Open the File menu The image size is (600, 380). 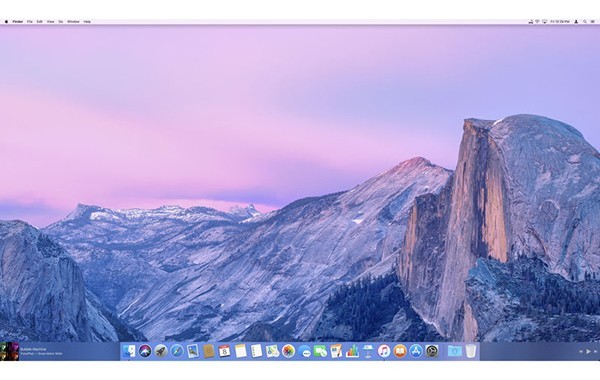pos(29,22)
